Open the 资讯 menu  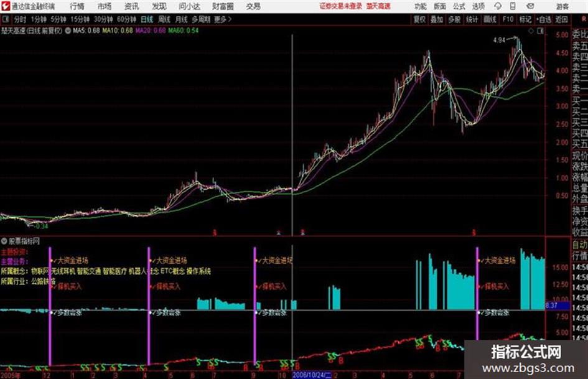131,6
